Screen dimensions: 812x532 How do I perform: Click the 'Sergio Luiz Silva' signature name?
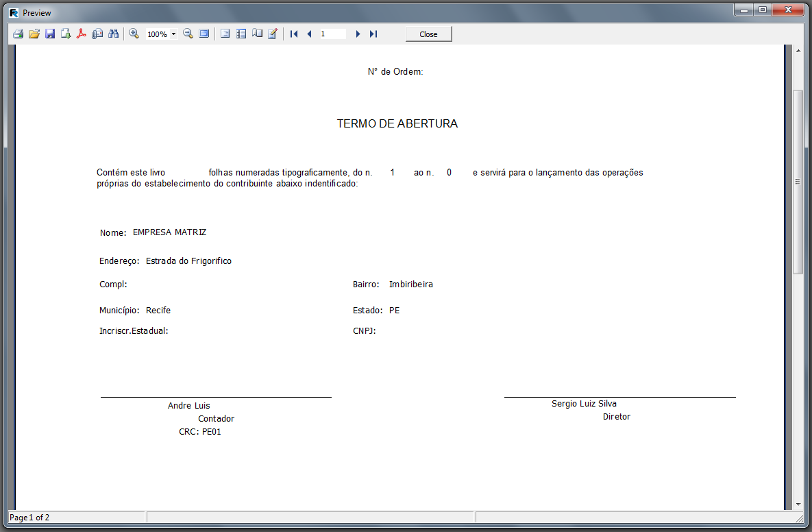click(584, 404)
